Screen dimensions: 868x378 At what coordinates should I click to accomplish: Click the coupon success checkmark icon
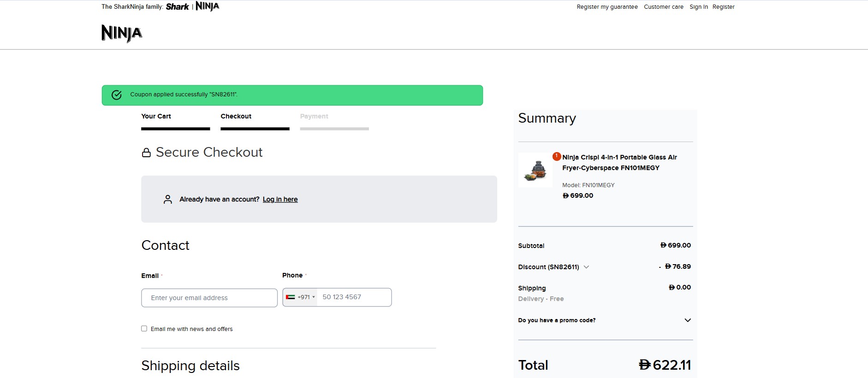click(x=117, y=95)
